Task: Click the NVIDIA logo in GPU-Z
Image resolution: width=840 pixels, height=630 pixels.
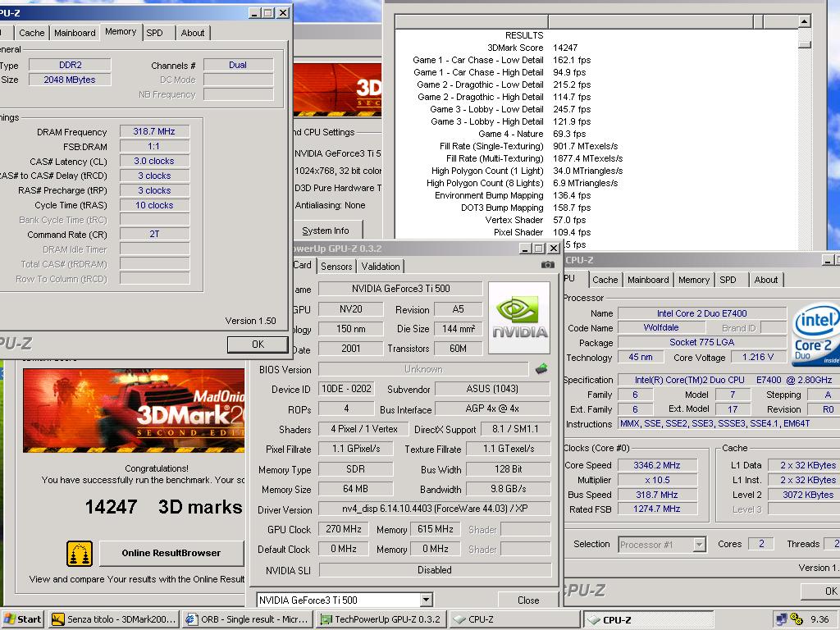Action: pos(519,318)
